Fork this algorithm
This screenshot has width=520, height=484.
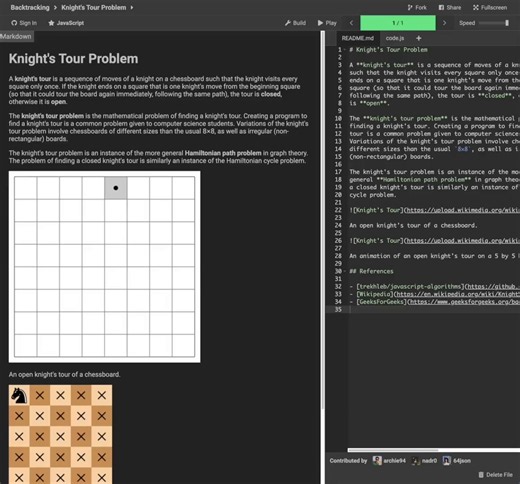tap(417, 7)
